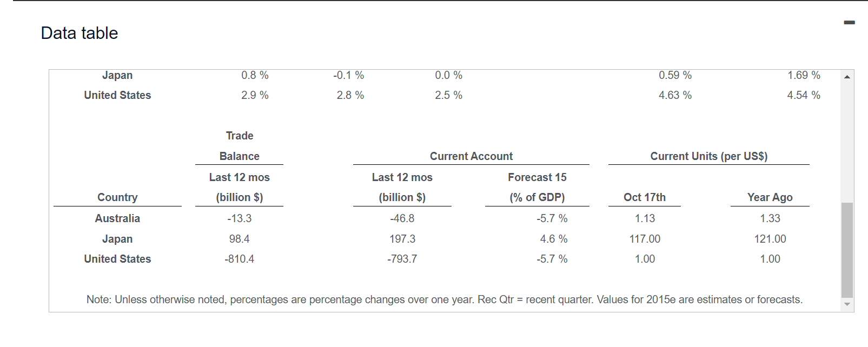This screenshot has width=868, height=347.
Task: Select the Year Ago column header
Action: pos(770,197)
